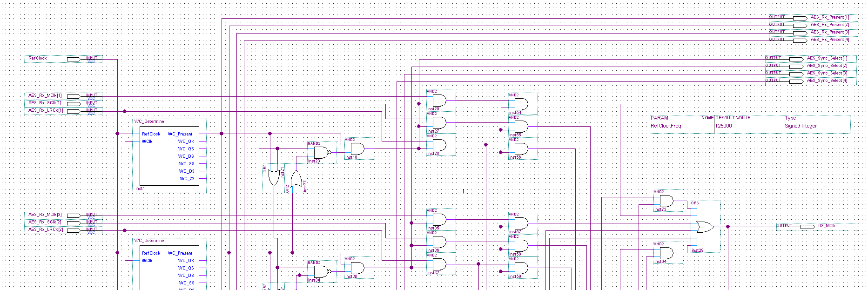Click the AND2 gate inst64
868x290 pixels.
tap(667, 253)
